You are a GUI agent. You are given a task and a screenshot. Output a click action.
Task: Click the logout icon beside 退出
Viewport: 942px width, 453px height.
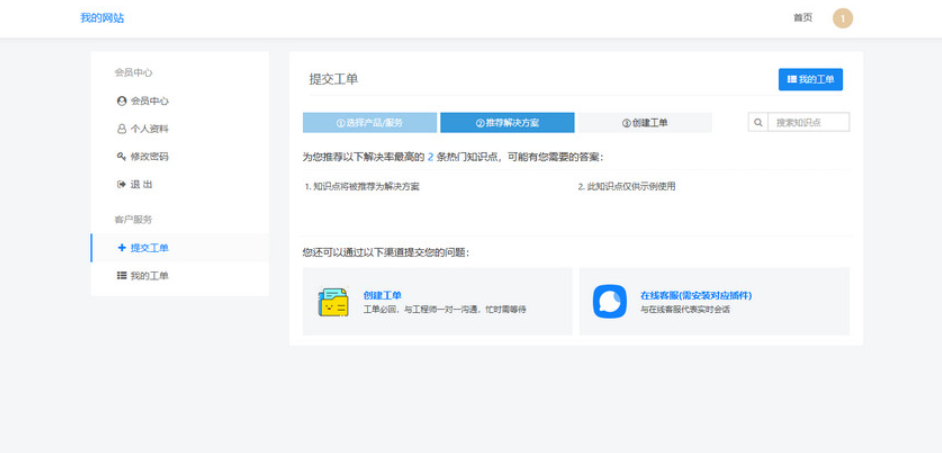pos(122,185)
